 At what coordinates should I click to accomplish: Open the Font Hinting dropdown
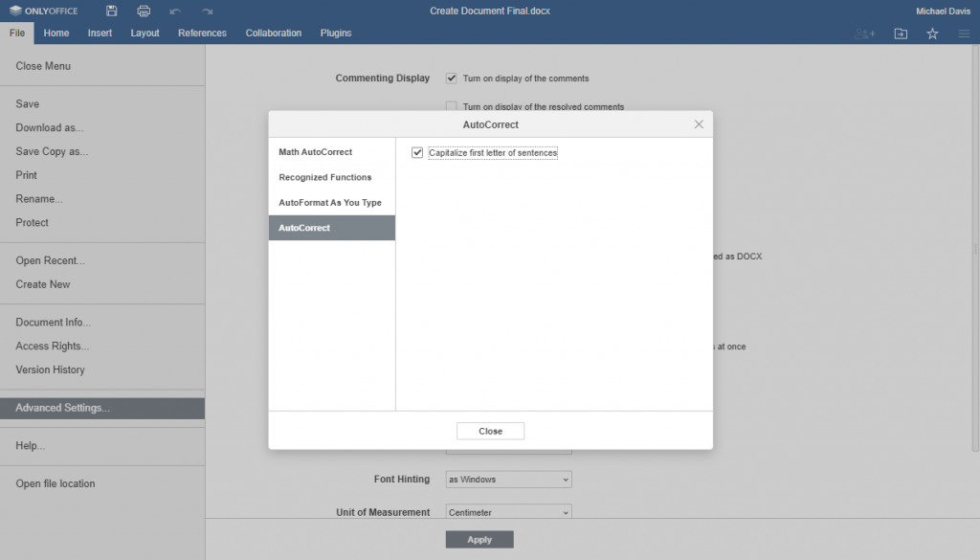(507, 479)
